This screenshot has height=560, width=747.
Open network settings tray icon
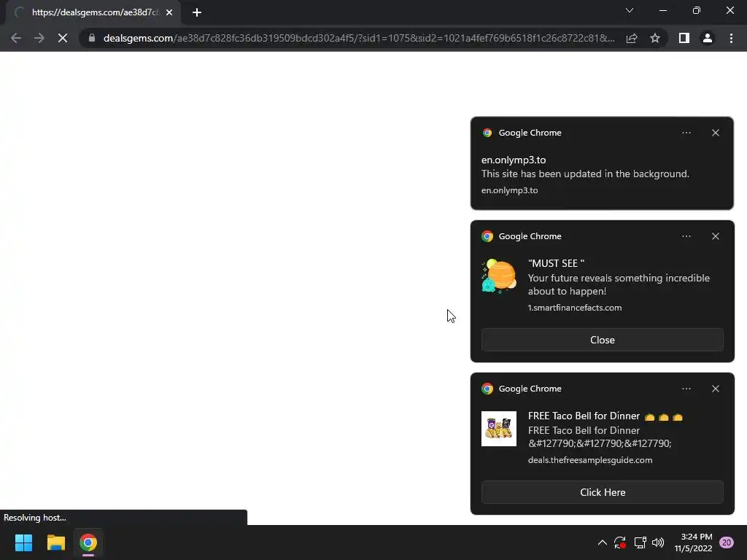[x=640, y=542]
